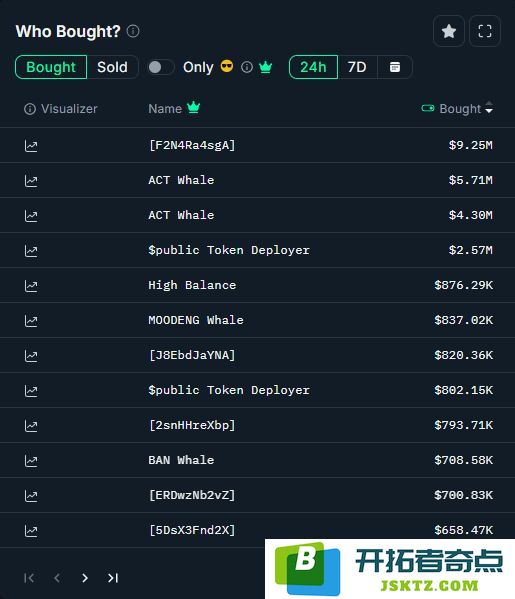Open visualizer chart for F2N4Ra4sgA row
This screenshot has width=515, height=599.
point(31,146)
